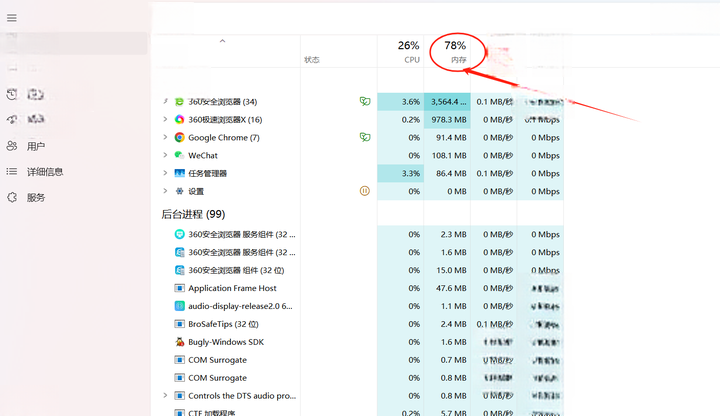Click the Details list icon in sidebar
Viewport: 720px width, 416px height.
pyautogui.click(x=12, y=172)
